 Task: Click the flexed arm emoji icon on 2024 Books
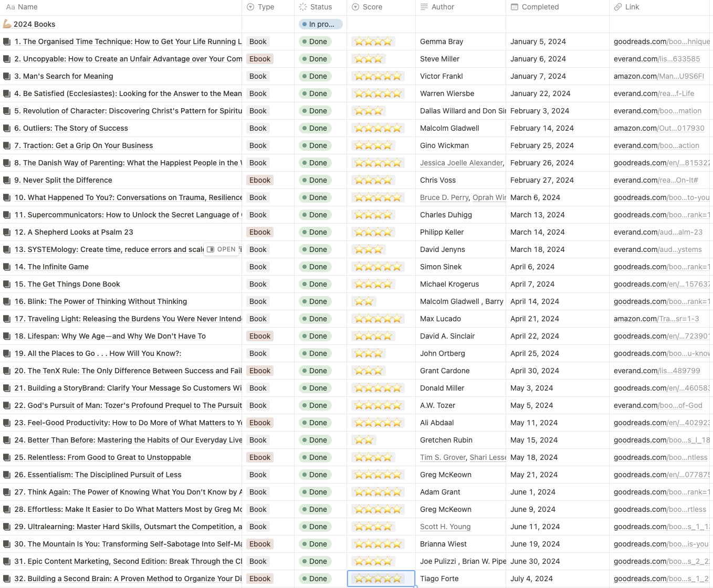[7, 24]
